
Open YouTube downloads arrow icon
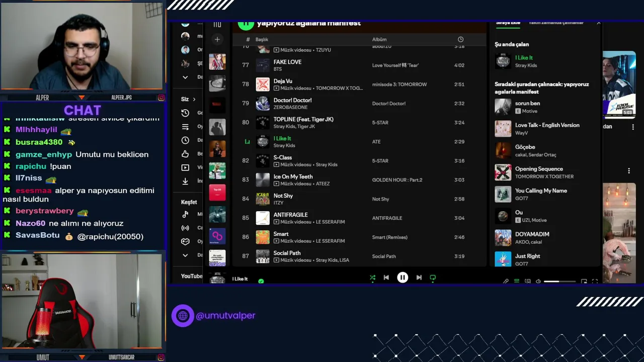point(185,181)
